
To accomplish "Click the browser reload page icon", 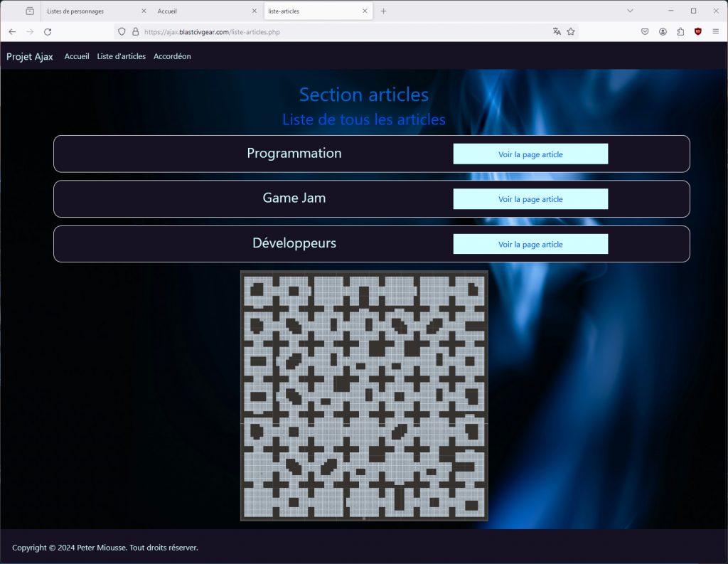I will (48, 31).
